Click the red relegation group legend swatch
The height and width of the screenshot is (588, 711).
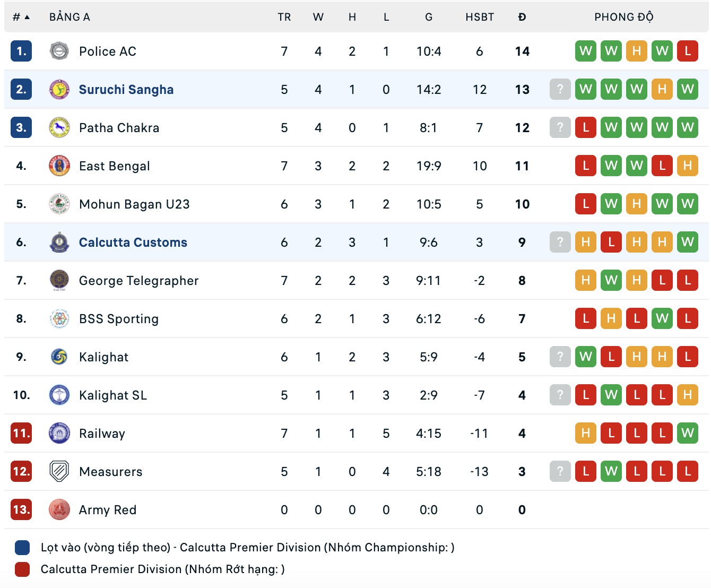22,569
